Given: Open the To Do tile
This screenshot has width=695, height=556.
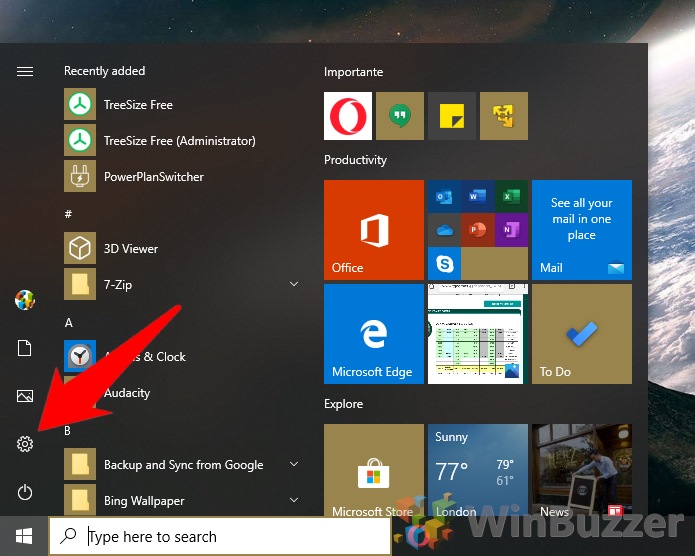Looking at the screenshot, I should [x=582, y=334].
